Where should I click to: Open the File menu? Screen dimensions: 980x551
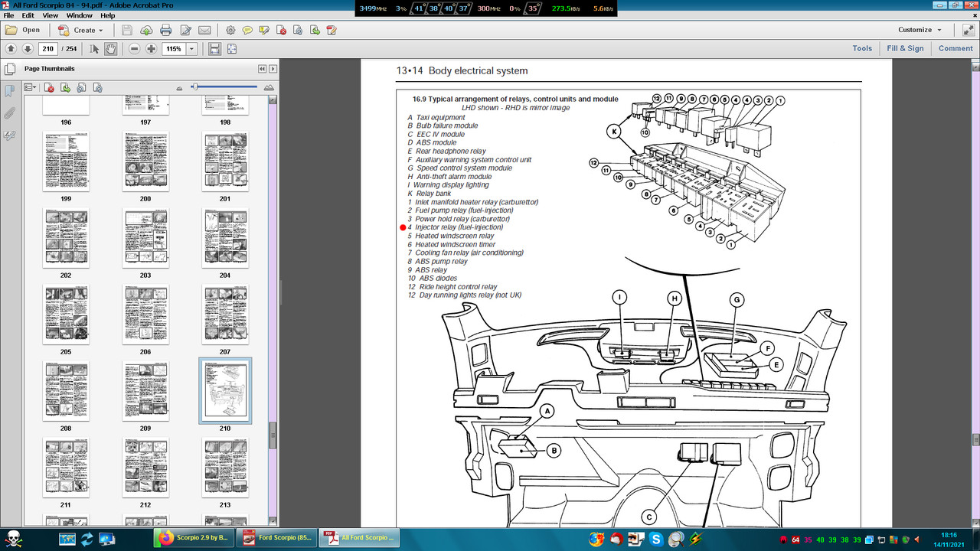click(x=9, y=15)
